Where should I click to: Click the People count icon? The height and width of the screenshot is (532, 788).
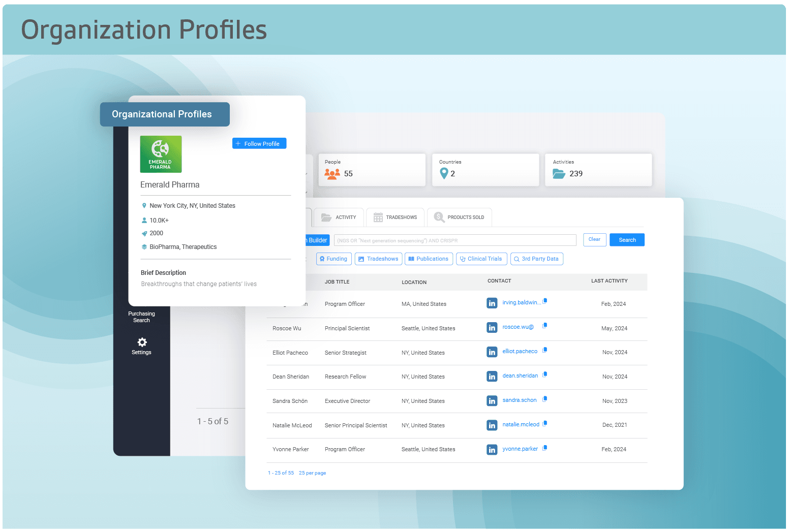[x=332, y=174]
